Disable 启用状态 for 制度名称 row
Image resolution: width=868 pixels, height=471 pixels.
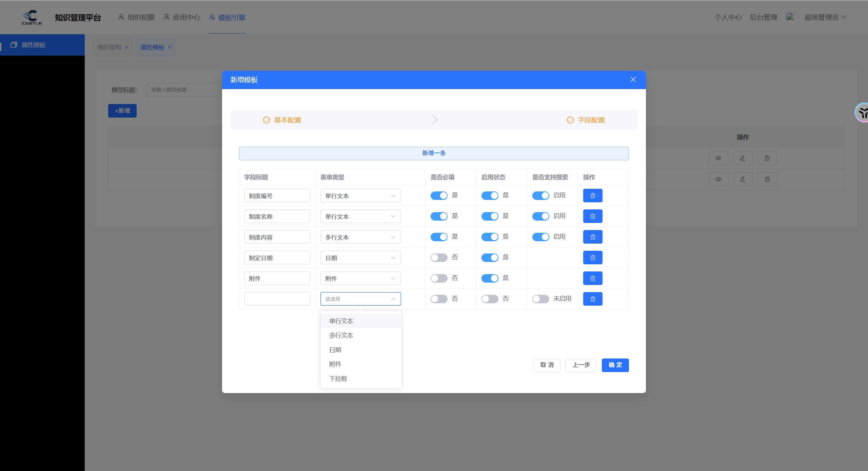[x=490, y=216]
